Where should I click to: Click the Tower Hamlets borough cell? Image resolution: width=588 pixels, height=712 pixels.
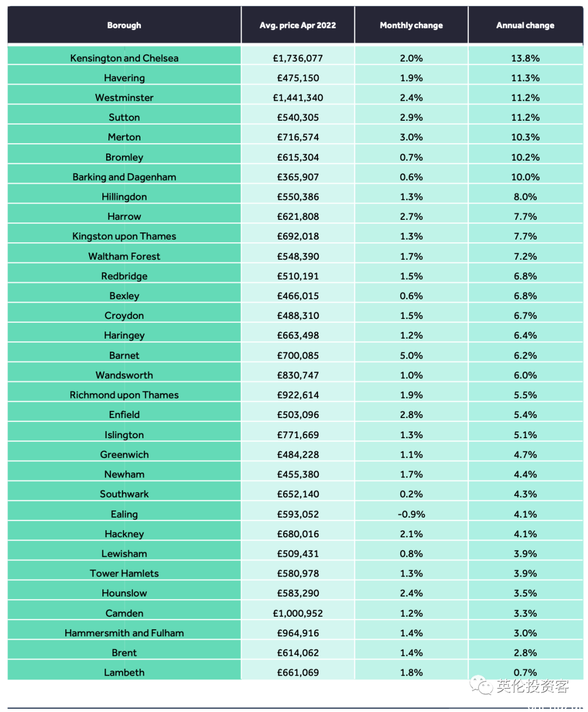point(124,573)
